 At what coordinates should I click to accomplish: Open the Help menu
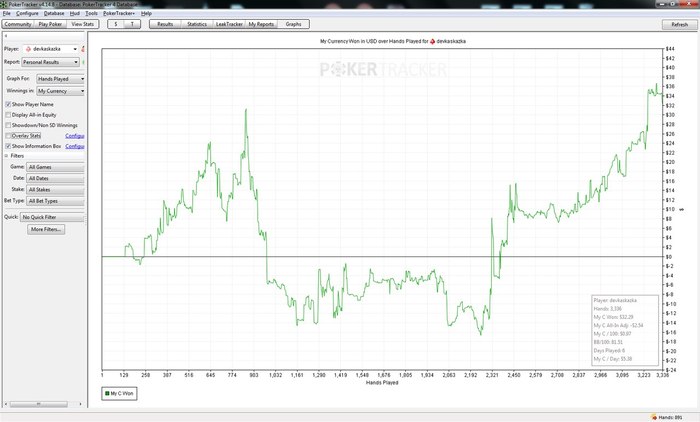point(146,13)
